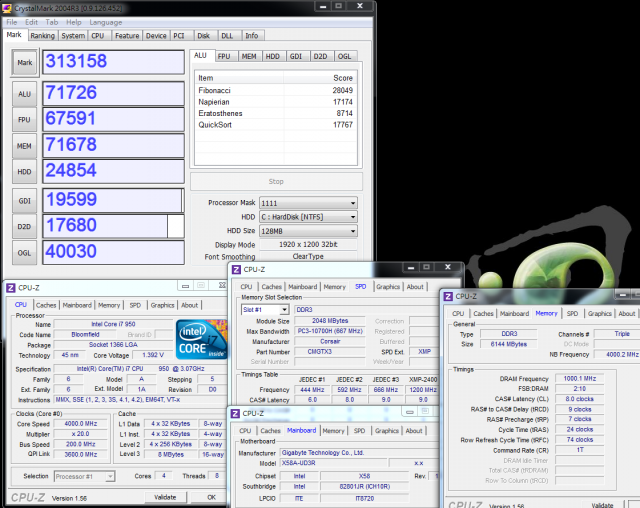This screenshot has width=640, height=508.
Task: Click the Z icon of the Memory CPU-Z window
Action: pos(448,296)
